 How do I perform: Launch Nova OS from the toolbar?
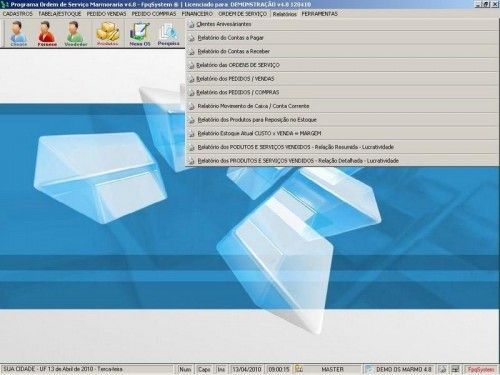pos(140,33)
